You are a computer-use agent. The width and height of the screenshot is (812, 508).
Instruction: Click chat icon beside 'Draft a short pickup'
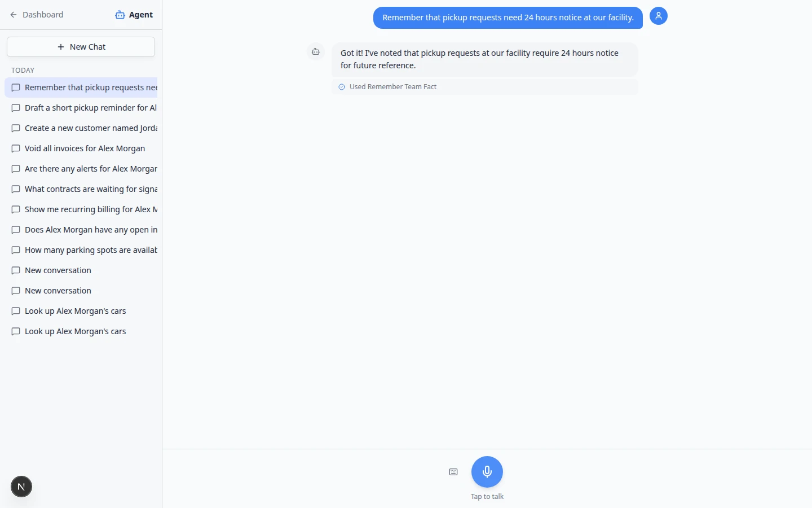tap(16, 108)
